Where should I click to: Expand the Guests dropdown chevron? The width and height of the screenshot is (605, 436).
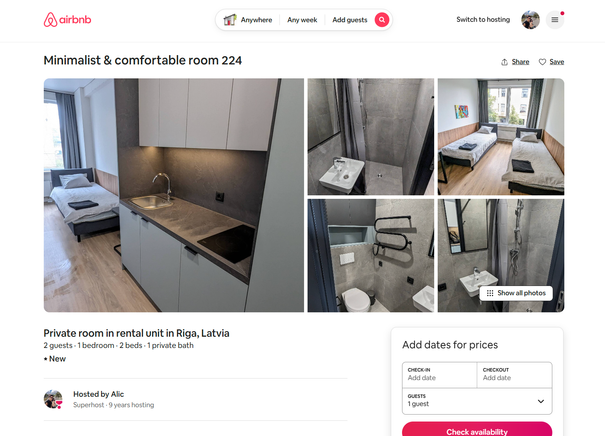click(541, 401)
